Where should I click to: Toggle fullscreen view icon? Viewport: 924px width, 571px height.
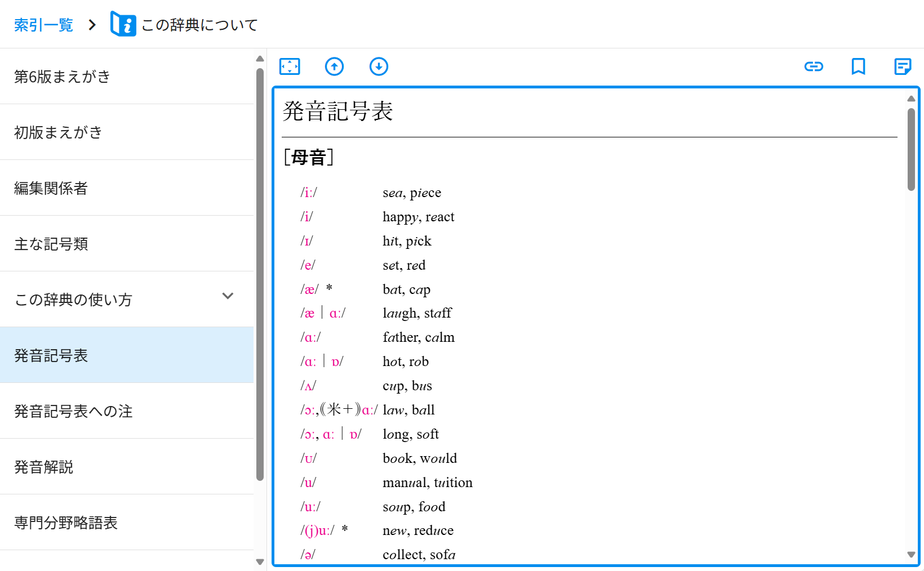pyautogui.click(x=290, y=66)
